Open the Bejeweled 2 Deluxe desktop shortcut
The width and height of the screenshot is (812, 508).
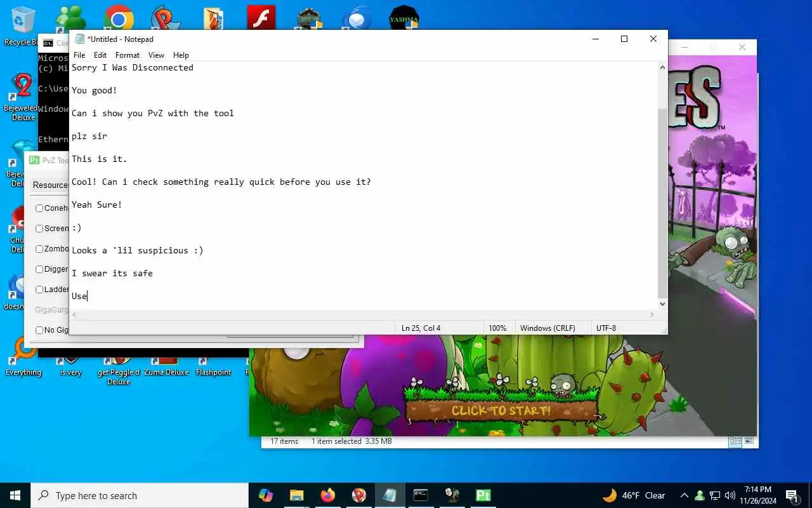pos(23,97)
